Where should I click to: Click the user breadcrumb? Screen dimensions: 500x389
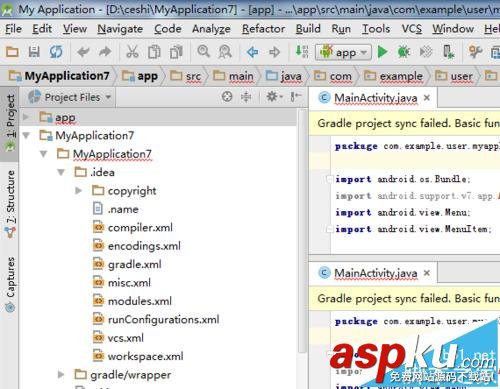454,76
